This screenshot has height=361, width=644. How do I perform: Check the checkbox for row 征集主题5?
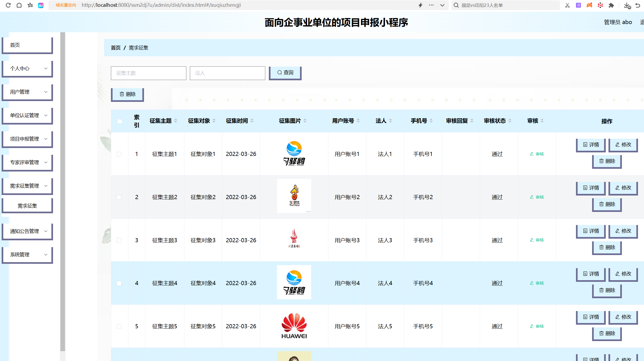tap(119, 327)
